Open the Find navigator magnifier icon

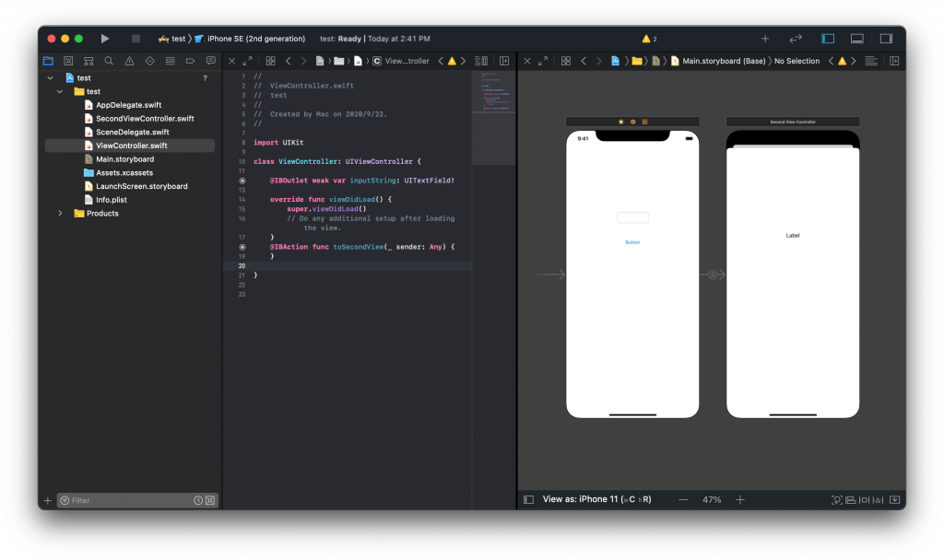[x=109, y=61]
